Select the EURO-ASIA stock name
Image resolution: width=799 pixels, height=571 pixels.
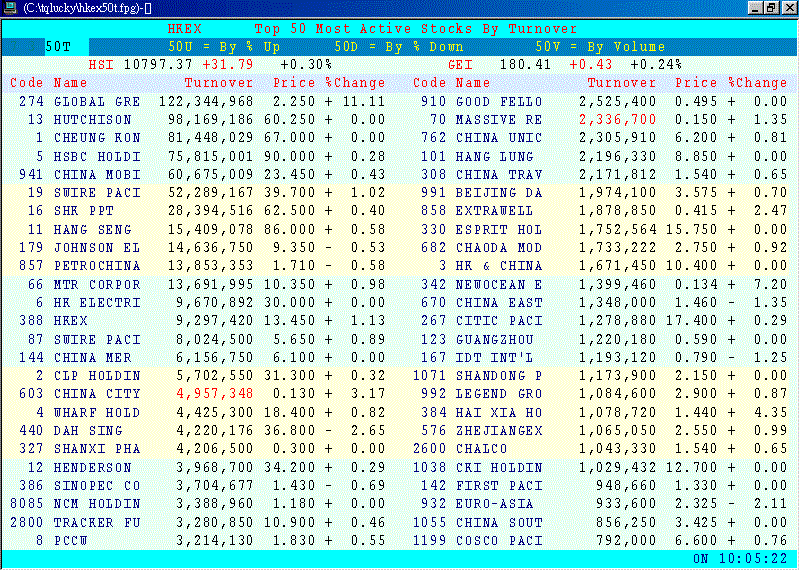tap(494, 504)
